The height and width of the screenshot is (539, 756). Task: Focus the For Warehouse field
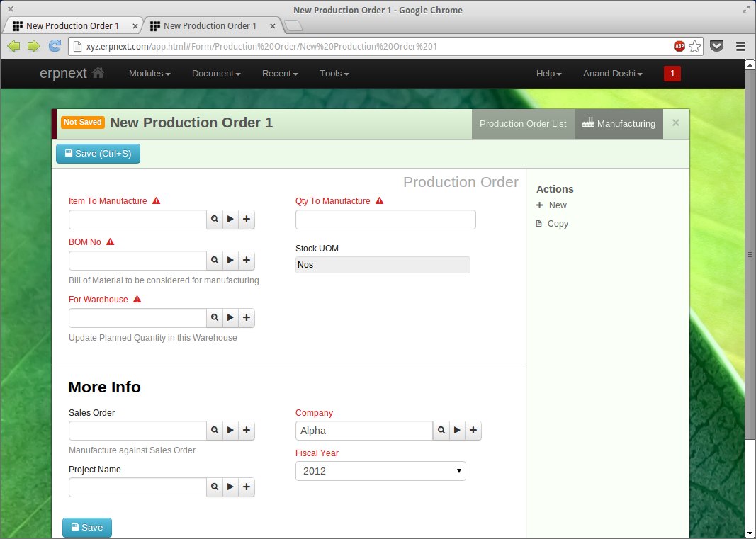(138, 318)
